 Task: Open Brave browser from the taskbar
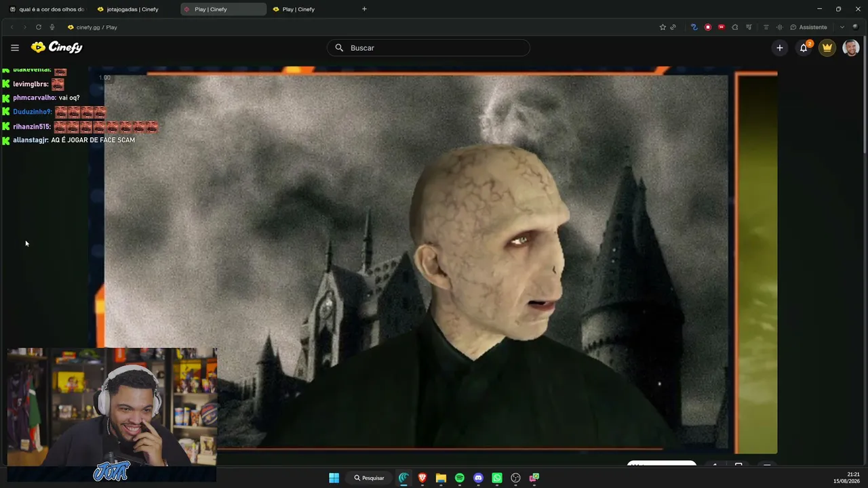tap(422, 478)
